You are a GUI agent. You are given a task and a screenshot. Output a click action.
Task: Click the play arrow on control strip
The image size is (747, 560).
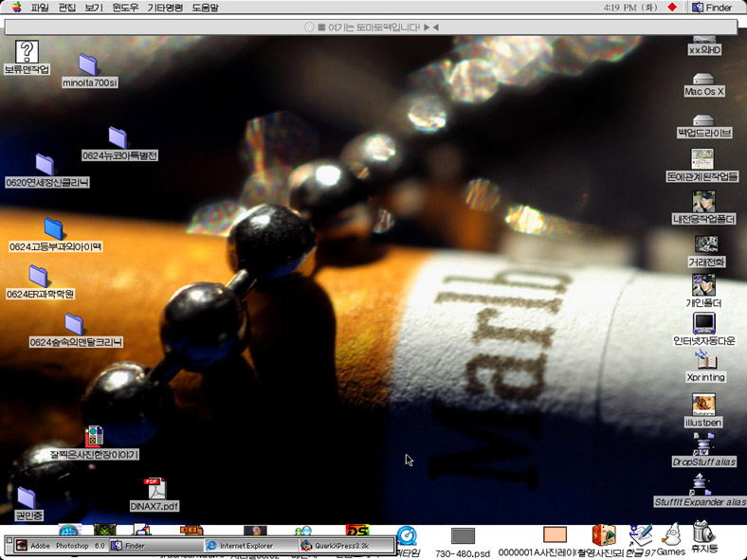pyautogui.click(x=427, y=27)
